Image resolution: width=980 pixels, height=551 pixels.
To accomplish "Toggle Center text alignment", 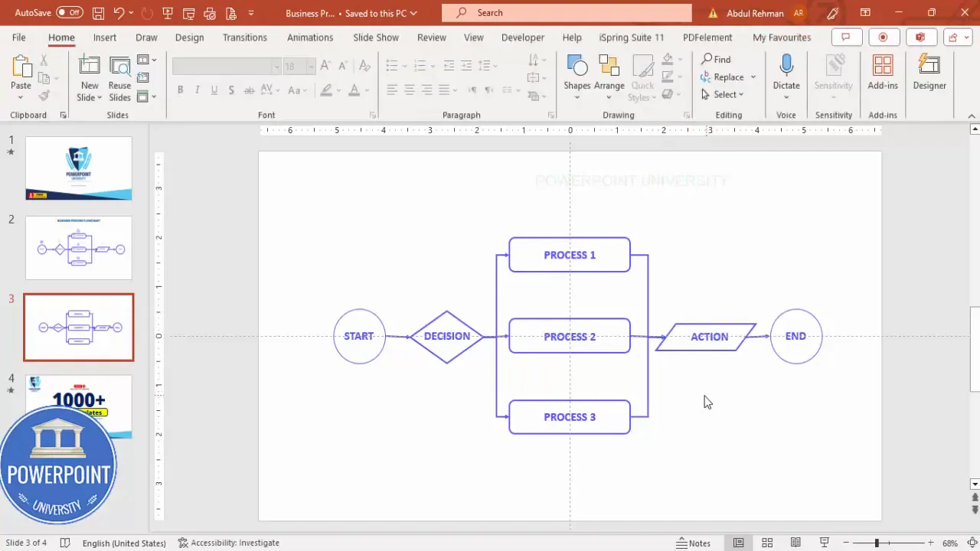I will (409, 90).
